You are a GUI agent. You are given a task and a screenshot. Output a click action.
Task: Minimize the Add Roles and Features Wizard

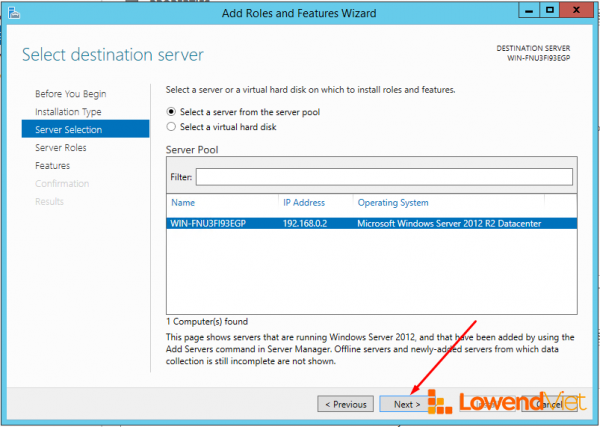click(529, 10)
